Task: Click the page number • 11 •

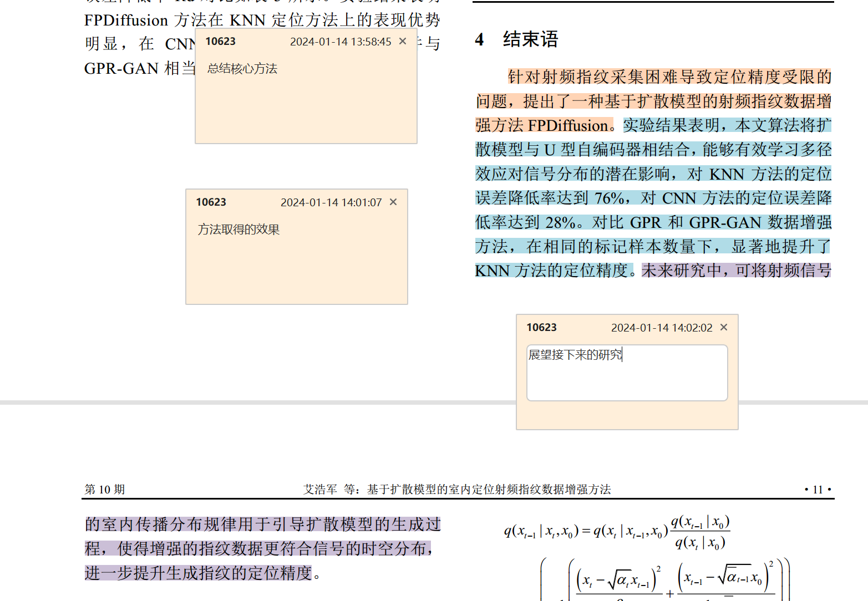Action: point(818,490)
